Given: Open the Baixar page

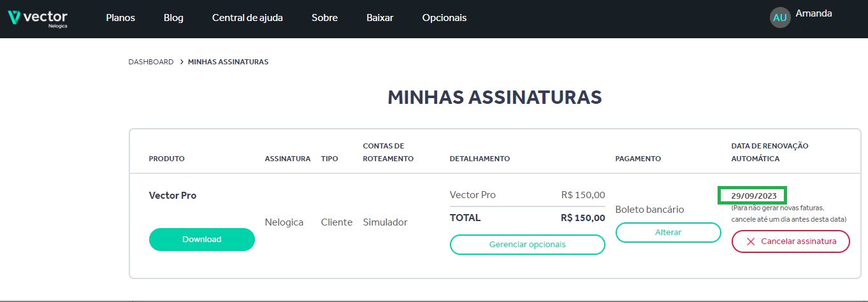Looking at the screenshot, I should [x=380, y=18].
